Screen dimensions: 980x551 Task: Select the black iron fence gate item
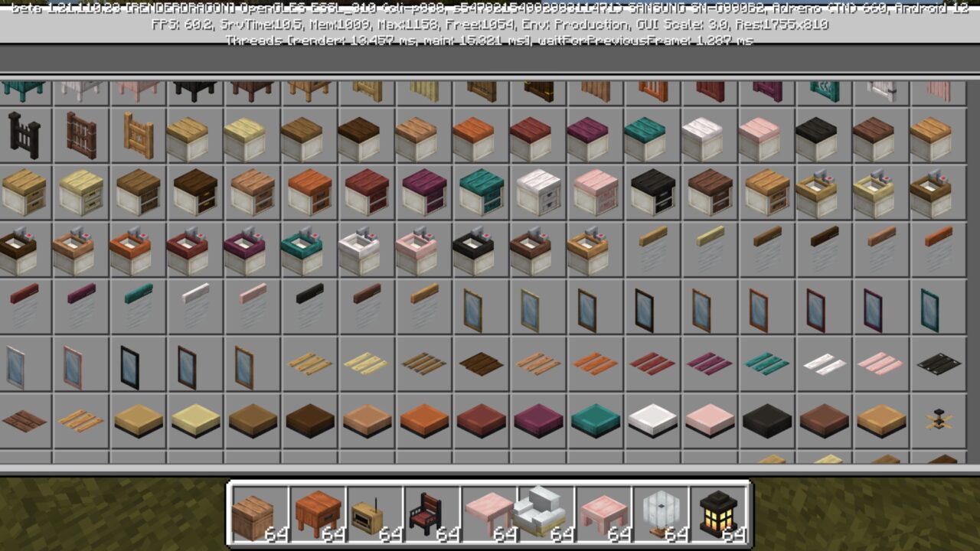pyautogui.click(x=23, y=135)
